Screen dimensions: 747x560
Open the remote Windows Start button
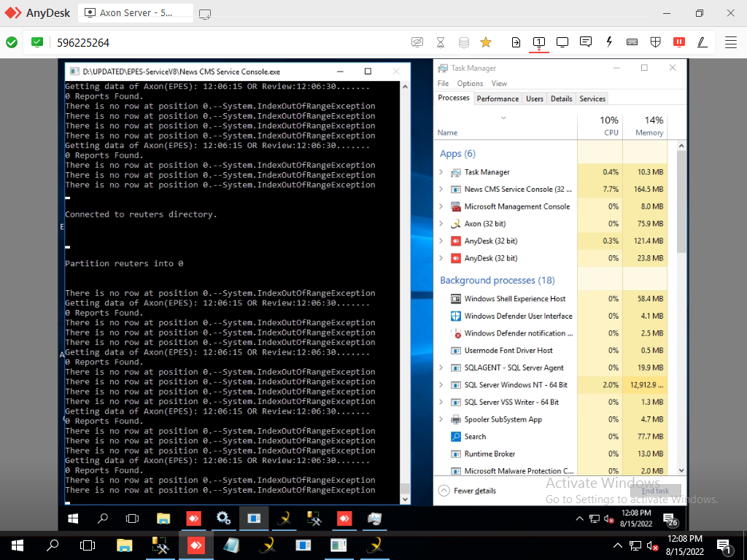click(x=73, y=518)
